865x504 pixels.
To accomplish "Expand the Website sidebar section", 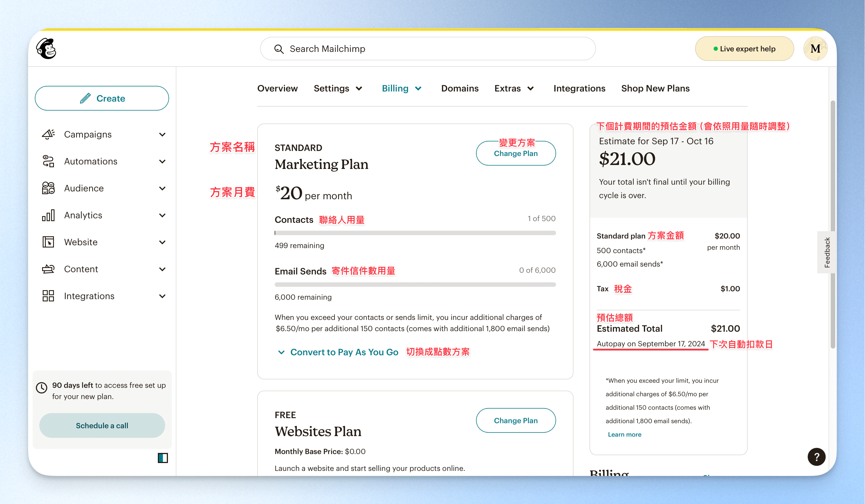I will (162, 242).
